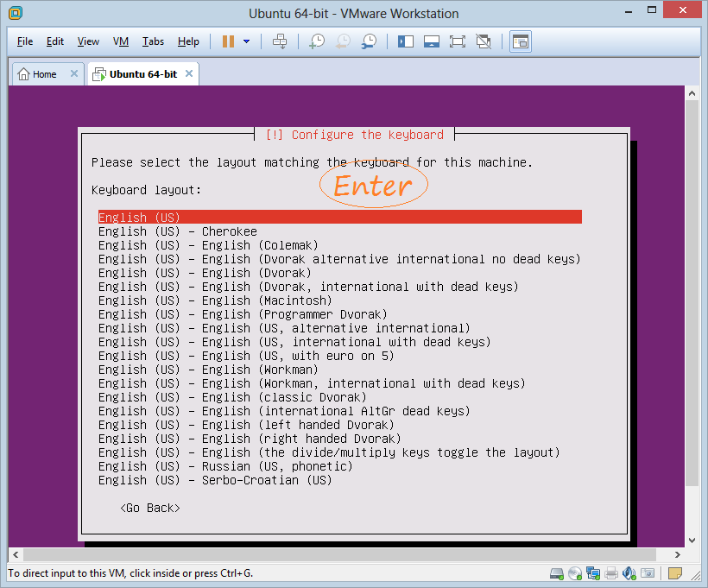Open the VM menu
The image size is (708, 588).
(121, 41)
